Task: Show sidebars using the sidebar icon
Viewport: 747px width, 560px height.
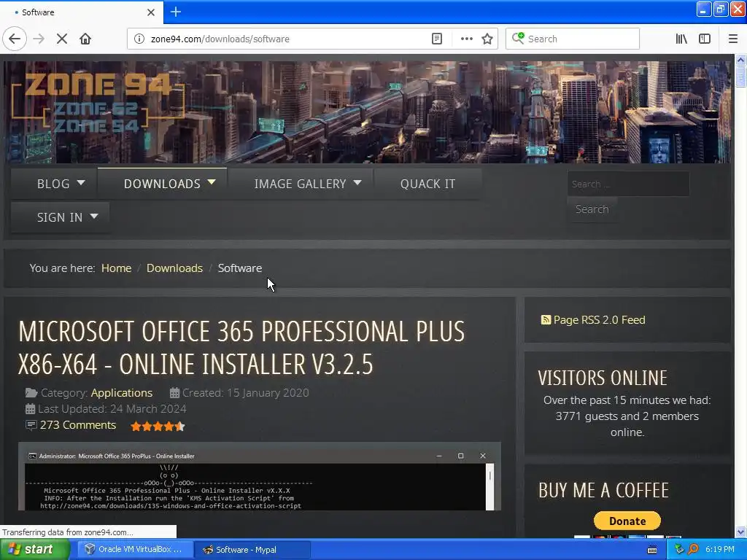Action: coord(705,39)
